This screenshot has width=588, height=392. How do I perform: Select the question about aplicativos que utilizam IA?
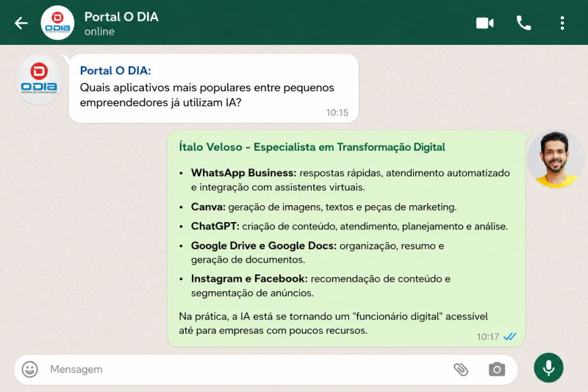(207, 95)
